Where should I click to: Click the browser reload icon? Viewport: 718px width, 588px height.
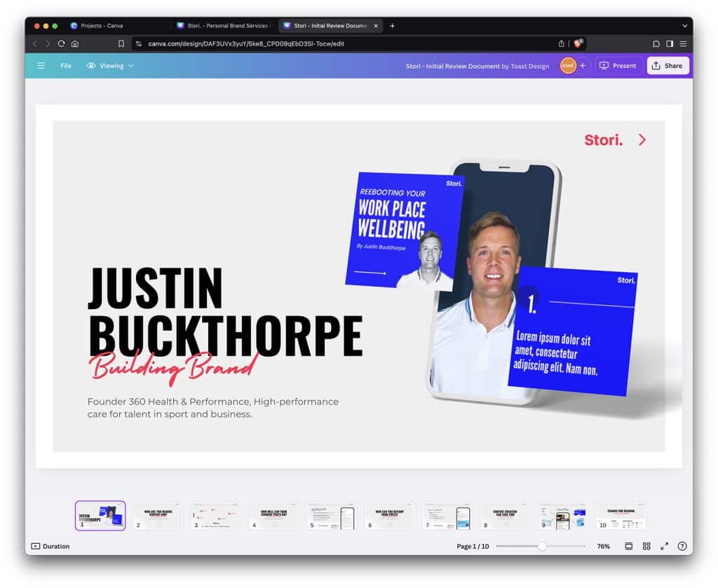(62, 43)
